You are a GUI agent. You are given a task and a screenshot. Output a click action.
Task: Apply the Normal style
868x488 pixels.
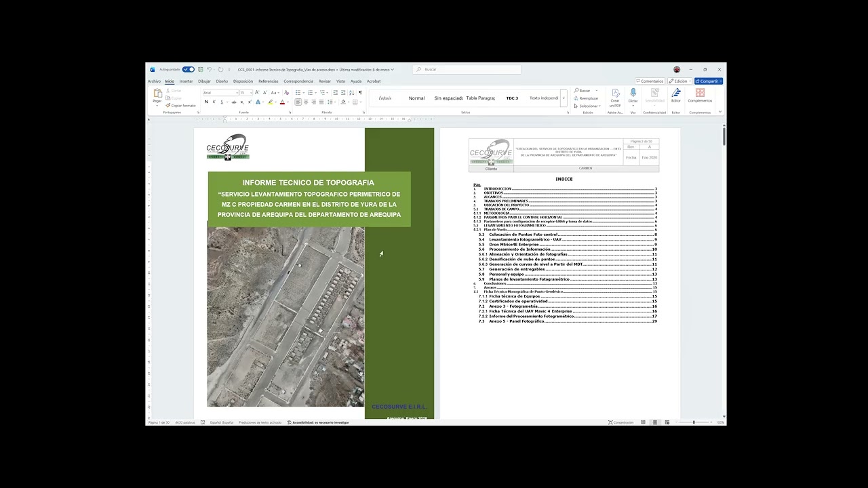[416, 98]
